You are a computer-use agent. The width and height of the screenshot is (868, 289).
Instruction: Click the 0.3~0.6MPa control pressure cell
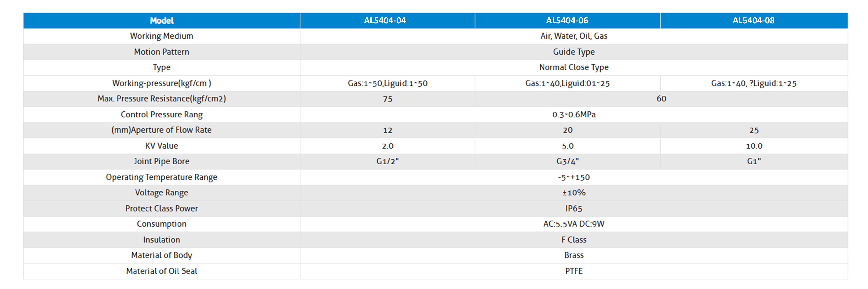pos(574,114)
